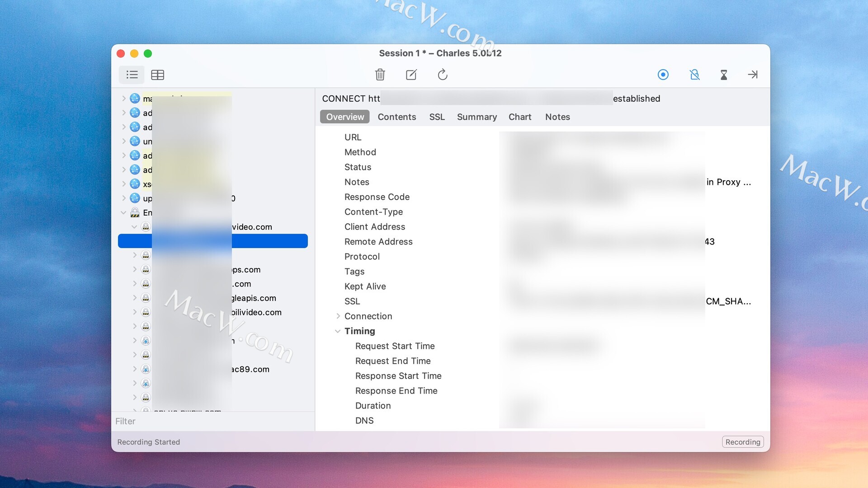Select the ac89.com host entry
868x488 pixels.
(250, 369)
